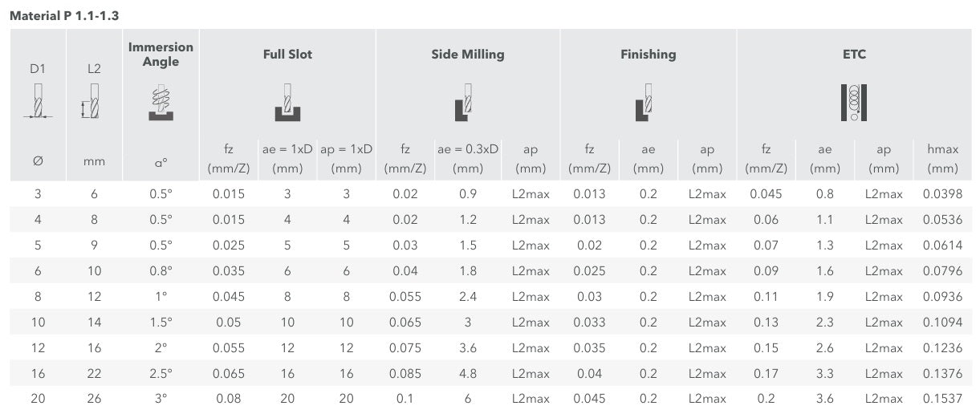This screenshot has height=418, width=980.
Task: Click the Material P 1.1-1.3 title
Action: pyautogui.click(x=57, y=15)
